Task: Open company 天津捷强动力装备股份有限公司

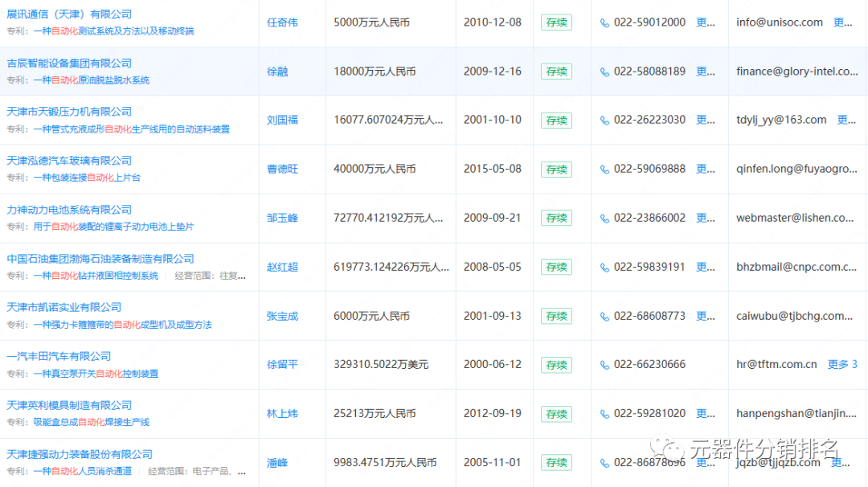Action: [80, 454]
